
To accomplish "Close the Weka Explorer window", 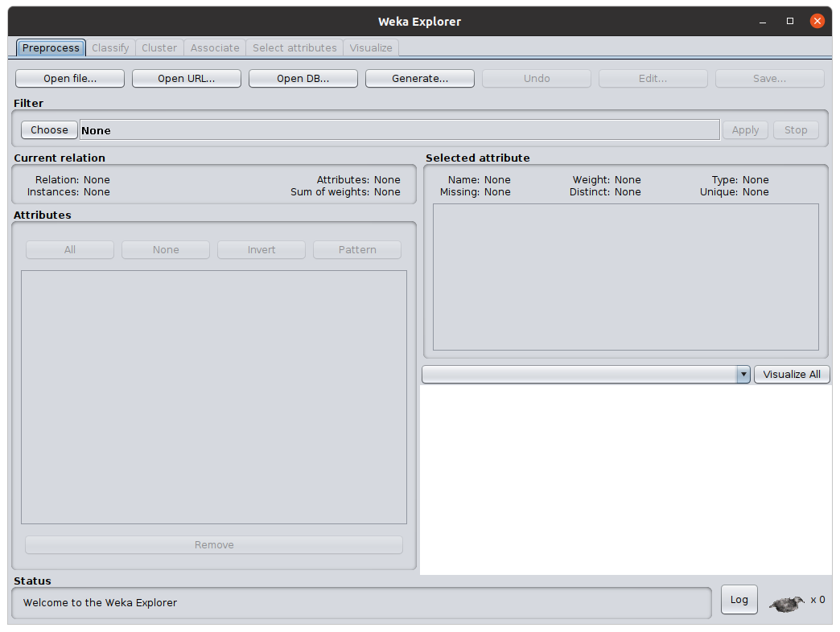I will click(x=817, y=21).
